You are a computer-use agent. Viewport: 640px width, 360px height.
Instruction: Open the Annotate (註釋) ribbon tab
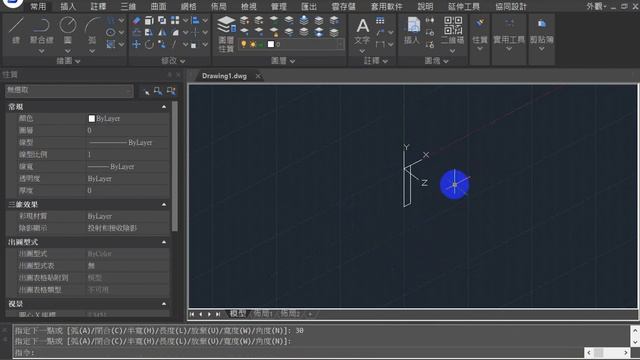click(98, 7)
